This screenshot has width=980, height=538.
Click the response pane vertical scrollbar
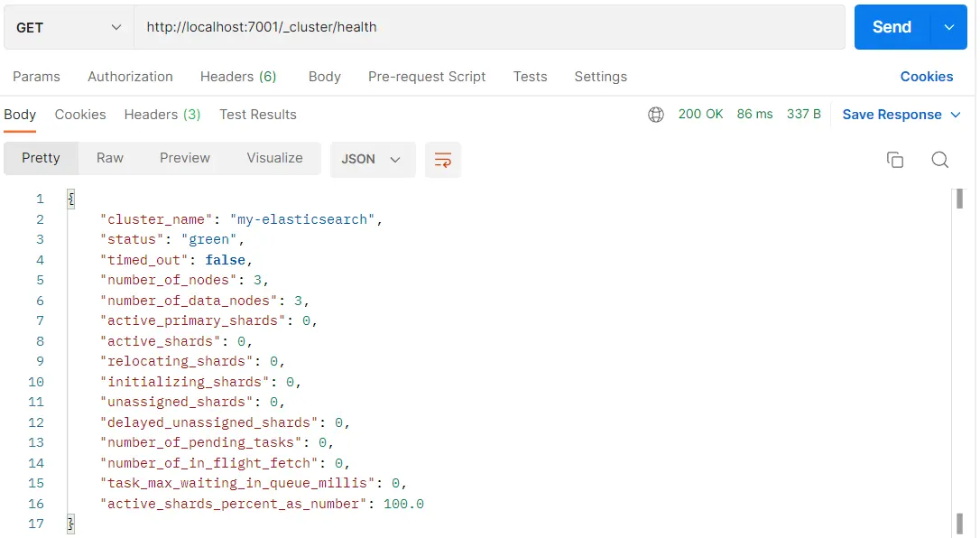coord(959,362)
